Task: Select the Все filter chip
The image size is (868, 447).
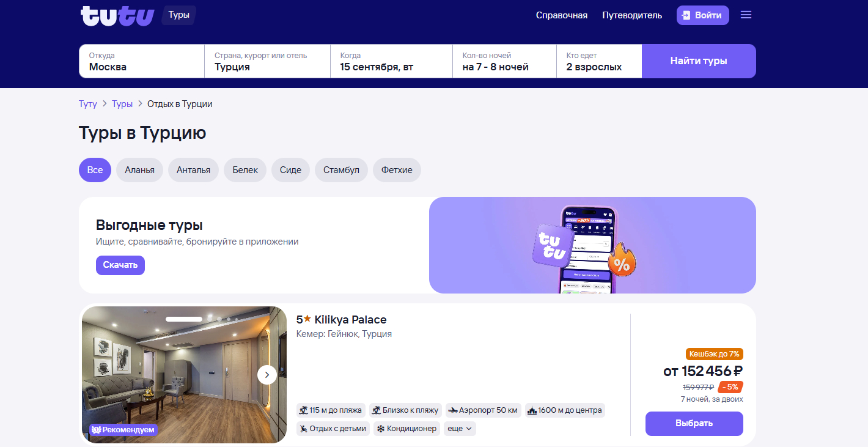Action: coord(95,170)
